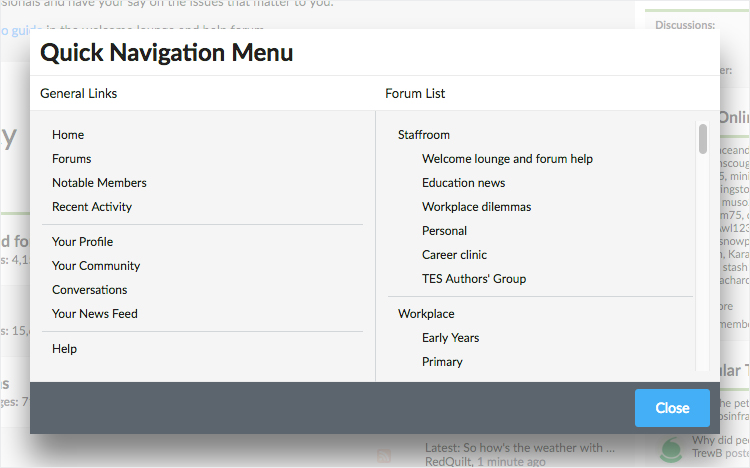Viewport: 750px width, 468px height.
Task: Open Your Profile link
Action: [82, 242]
